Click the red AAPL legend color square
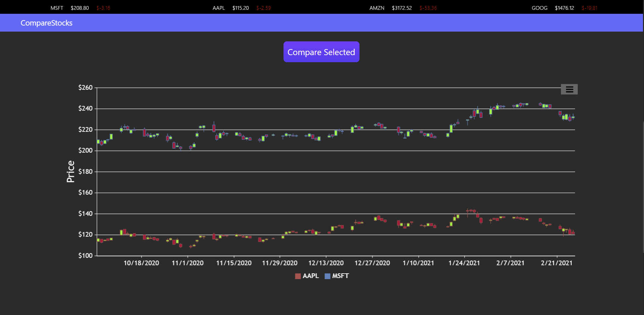The height and width of the screenshot is (315, 644). tap(298, 276)
